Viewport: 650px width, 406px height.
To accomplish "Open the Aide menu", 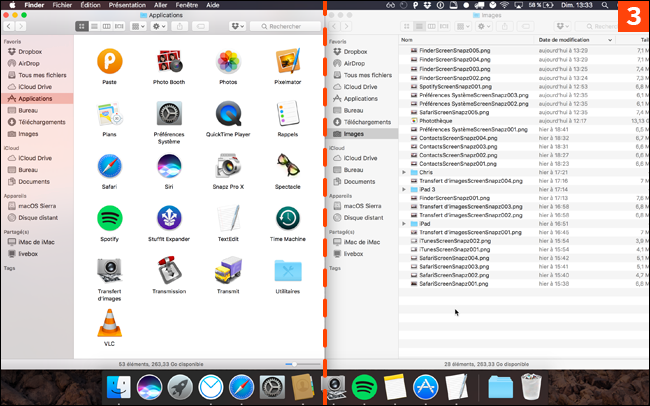I will (213, 5).
